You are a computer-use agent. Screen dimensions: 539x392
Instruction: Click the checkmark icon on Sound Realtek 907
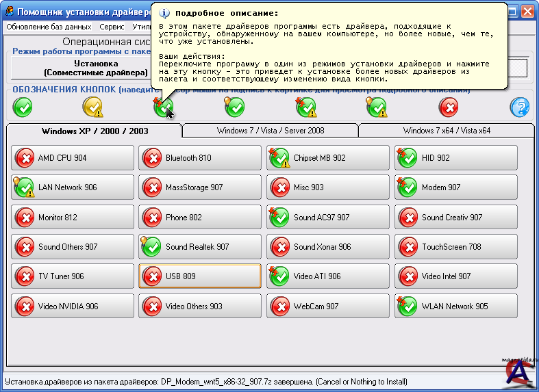coord(151,247)
